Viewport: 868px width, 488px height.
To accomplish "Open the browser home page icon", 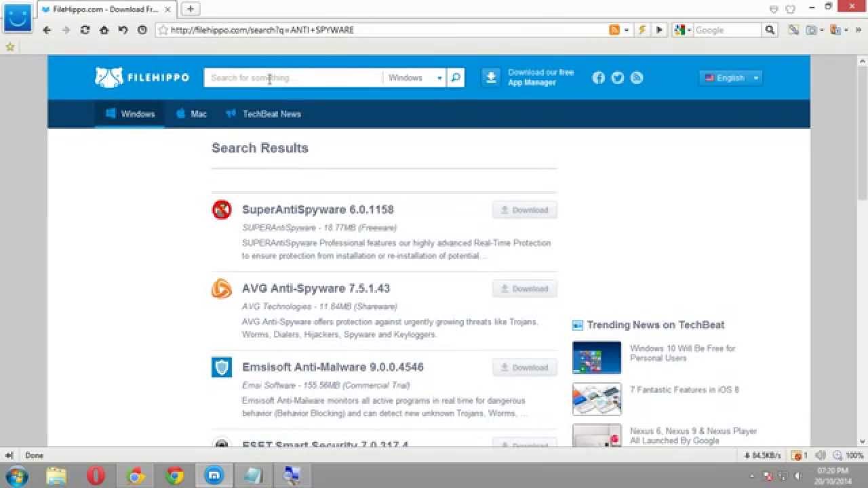I will (104, 30).
